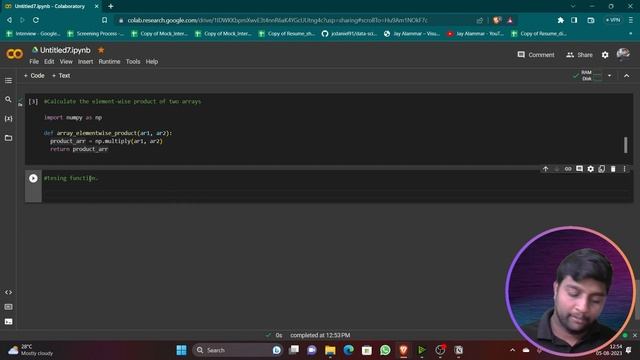This screenshot has width=640, height=360.
Task: Open WhatsApp from the taskbar
Action: click(385, 350)
